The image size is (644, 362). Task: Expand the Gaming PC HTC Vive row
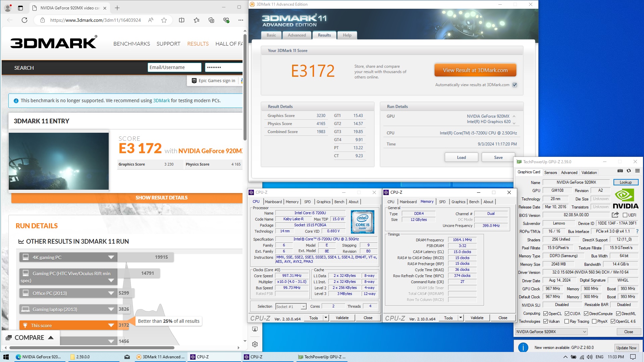tap(111, 281)
